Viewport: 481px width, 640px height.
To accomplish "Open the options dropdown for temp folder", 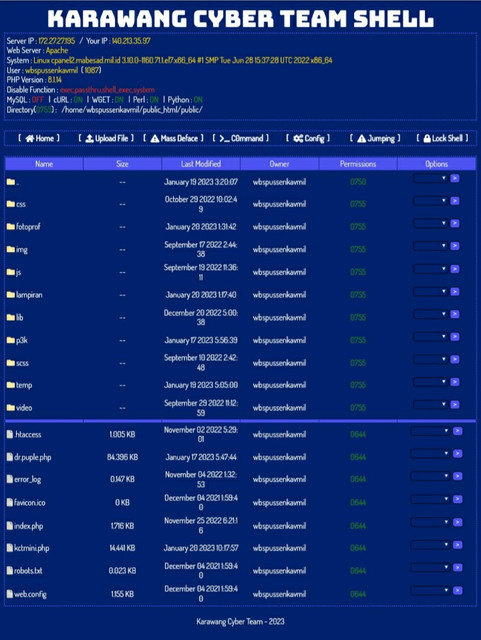I will (430, 382).
